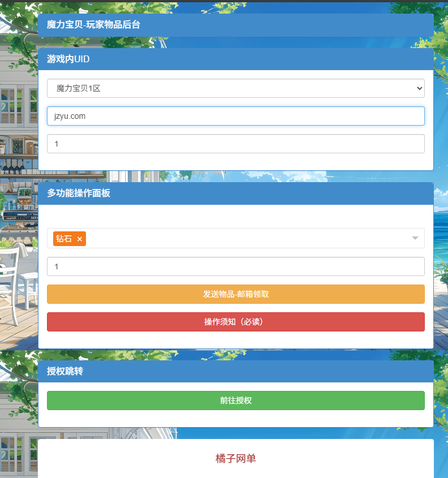
Task: Click the 魔力宝贝-玩家物品后台 page header
Action: coord(93,25)
